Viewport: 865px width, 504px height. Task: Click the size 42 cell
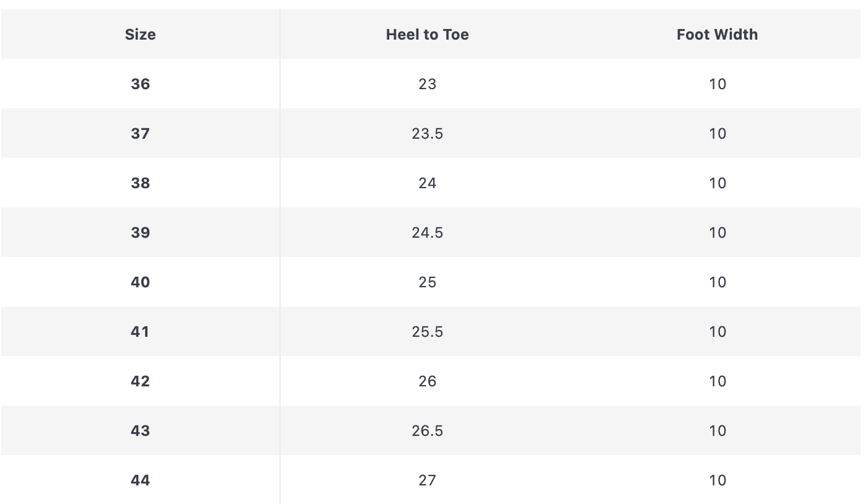click(x=140, y=381)
